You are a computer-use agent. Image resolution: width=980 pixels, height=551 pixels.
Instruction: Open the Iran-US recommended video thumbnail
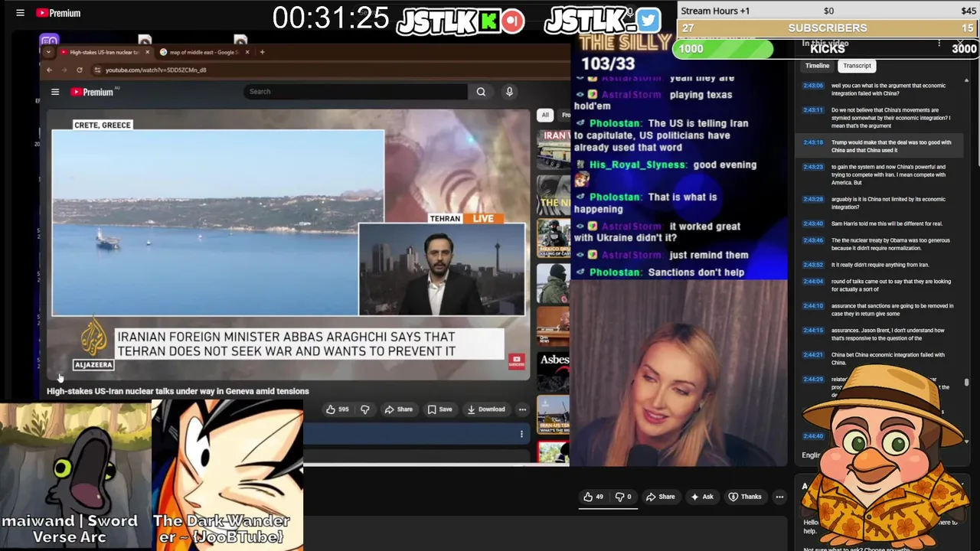coord(554,416)
